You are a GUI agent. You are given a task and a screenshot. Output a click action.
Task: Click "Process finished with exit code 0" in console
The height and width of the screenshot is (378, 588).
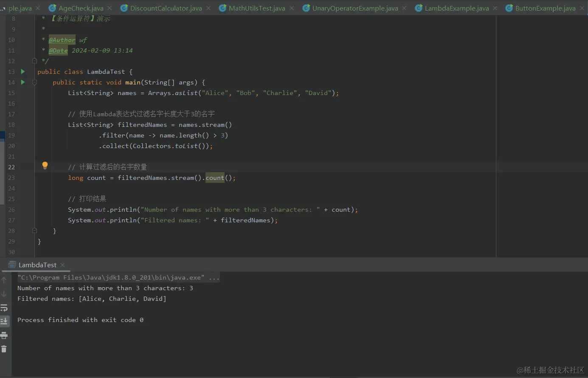80,320
